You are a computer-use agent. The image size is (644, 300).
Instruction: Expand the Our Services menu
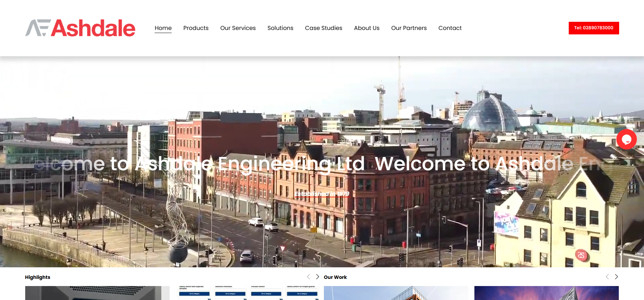238,28
